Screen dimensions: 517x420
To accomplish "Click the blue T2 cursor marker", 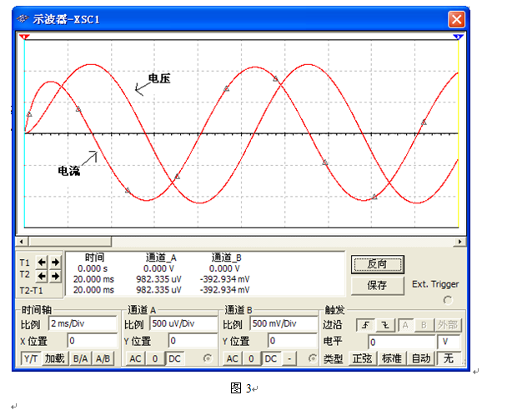I will click(x=457, y=37).
